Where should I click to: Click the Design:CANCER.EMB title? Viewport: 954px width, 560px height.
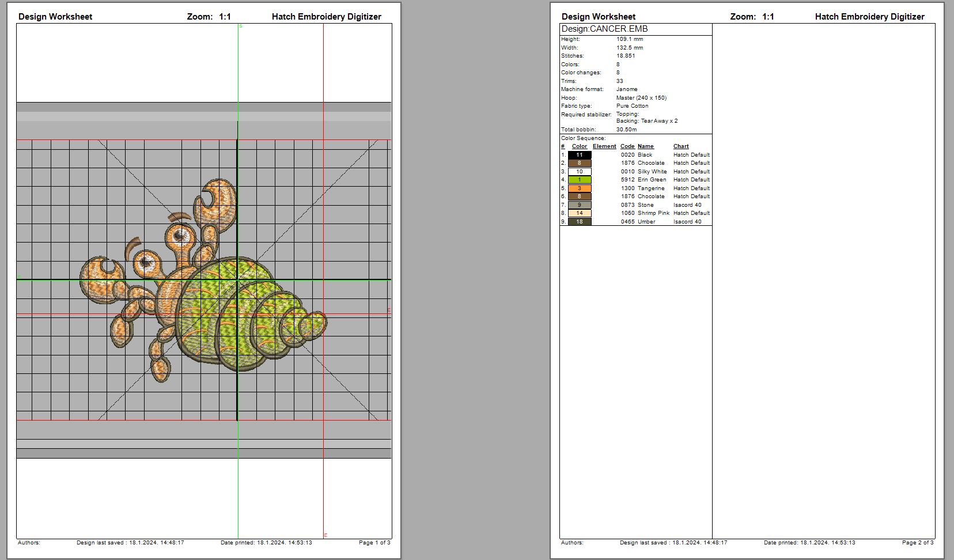[x=604, y=29]
